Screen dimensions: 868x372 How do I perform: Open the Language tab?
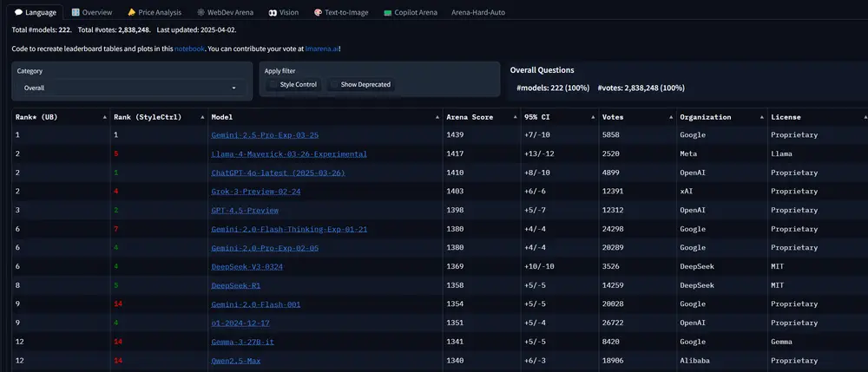(36, 12)
